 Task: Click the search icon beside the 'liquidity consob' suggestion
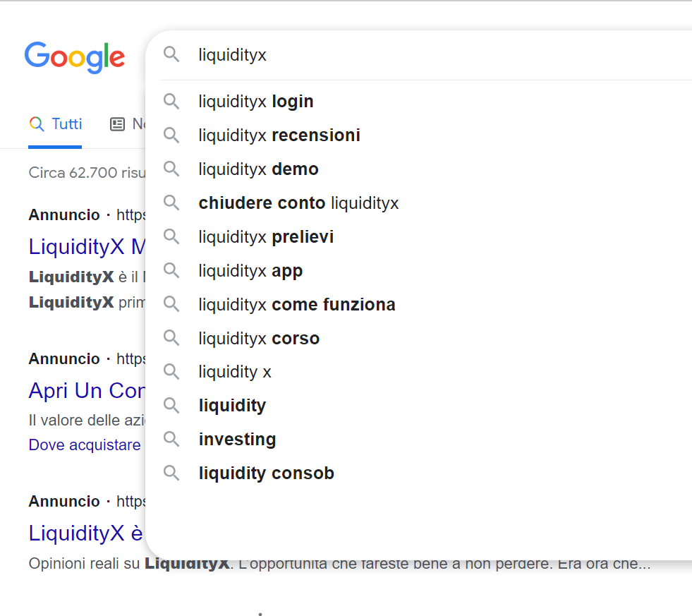pyautogui.click(x=171, y=473)
